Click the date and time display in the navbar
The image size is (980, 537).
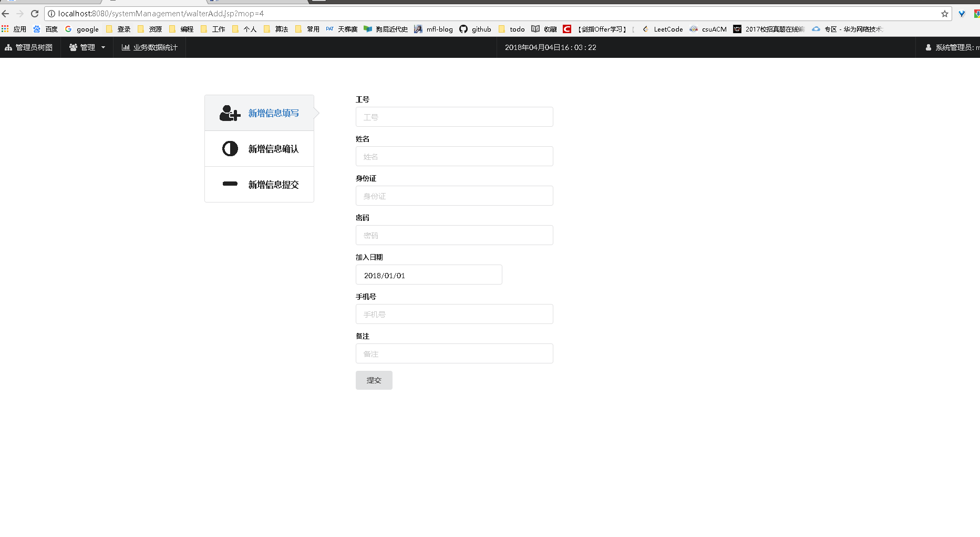550,47
